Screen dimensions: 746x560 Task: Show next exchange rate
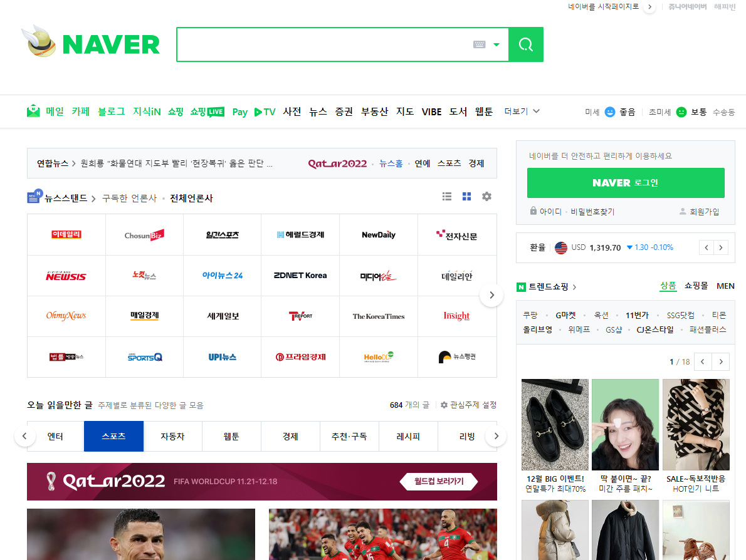[721, 247]
